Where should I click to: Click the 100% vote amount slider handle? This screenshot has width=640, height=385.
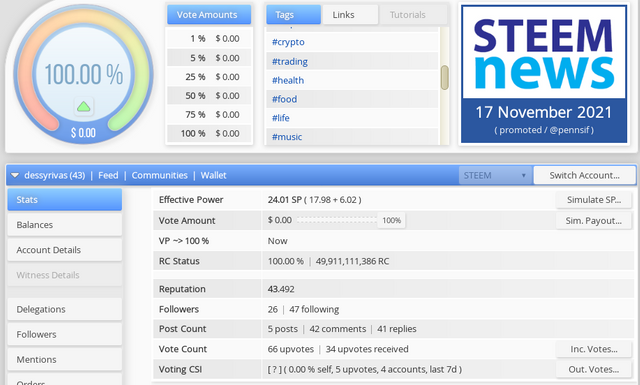(x=391, y=220)
